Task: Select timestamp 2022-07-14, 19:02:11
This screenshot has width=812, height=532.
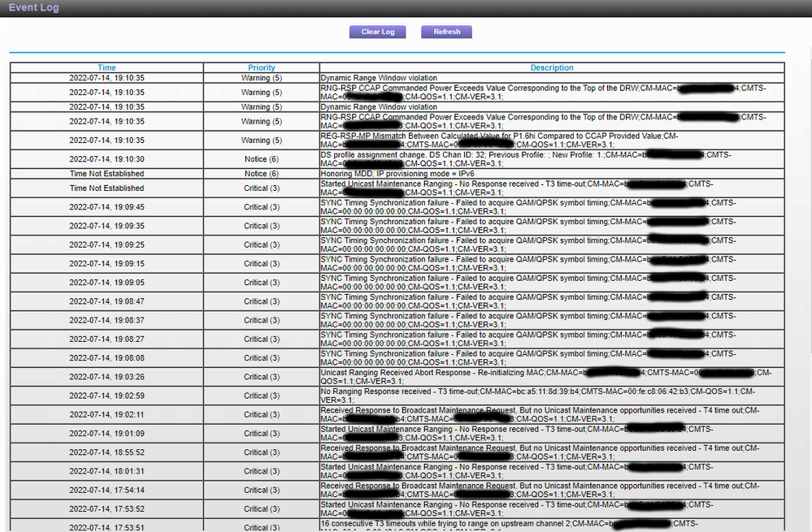Action: pyautogui.click(x=106, y=415)
